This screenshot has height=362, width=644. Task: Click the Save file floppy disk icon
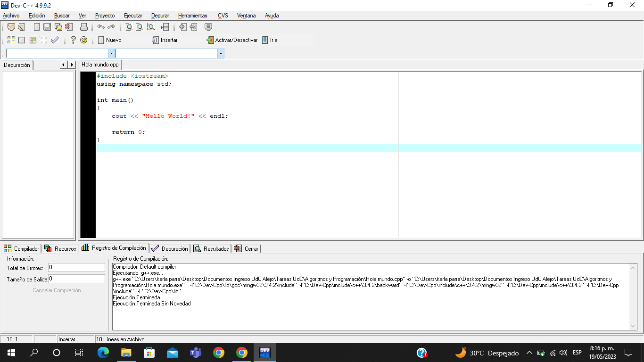click(47, 27)
